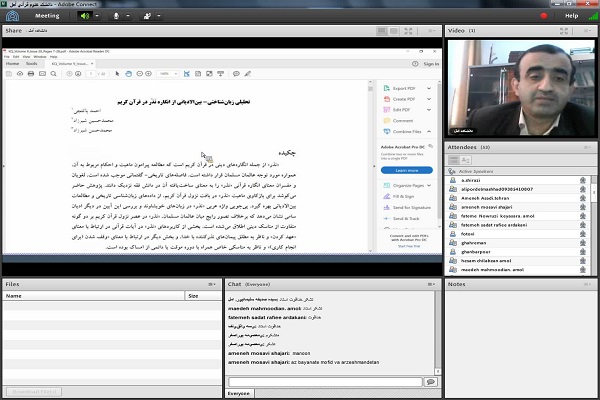Click the cloud upload icon in Acrobat
Viewport: 600px width, 400px height.
coord(20,74)
